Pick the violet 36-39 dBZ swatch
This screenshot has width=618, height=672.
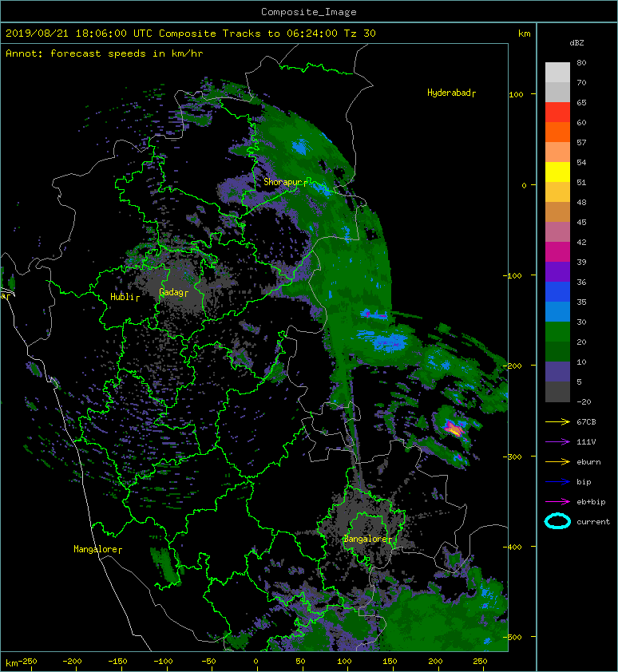pyautogui.click(x=557, y=272)
